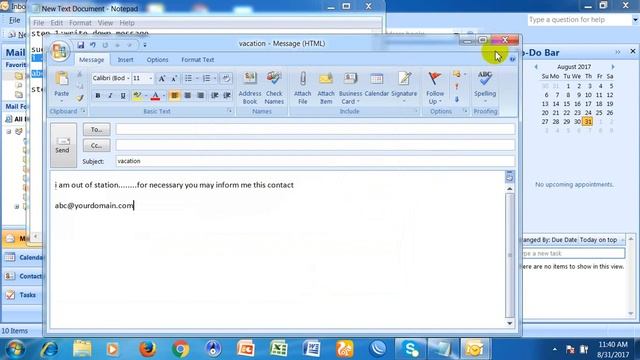This screenshot has height=360, width=640.
Task: Undo last action in quick access toolbar
Action: click(93, 45)
